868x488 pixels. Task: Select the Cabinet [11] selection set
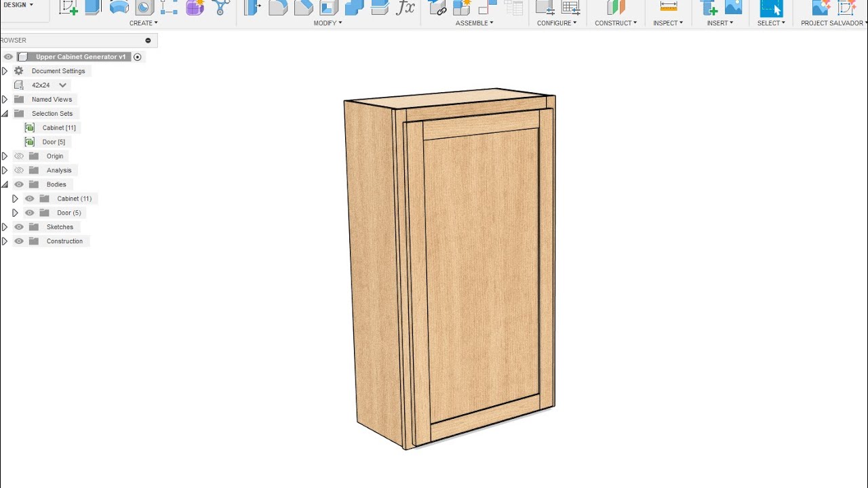(x=59, y=128)
